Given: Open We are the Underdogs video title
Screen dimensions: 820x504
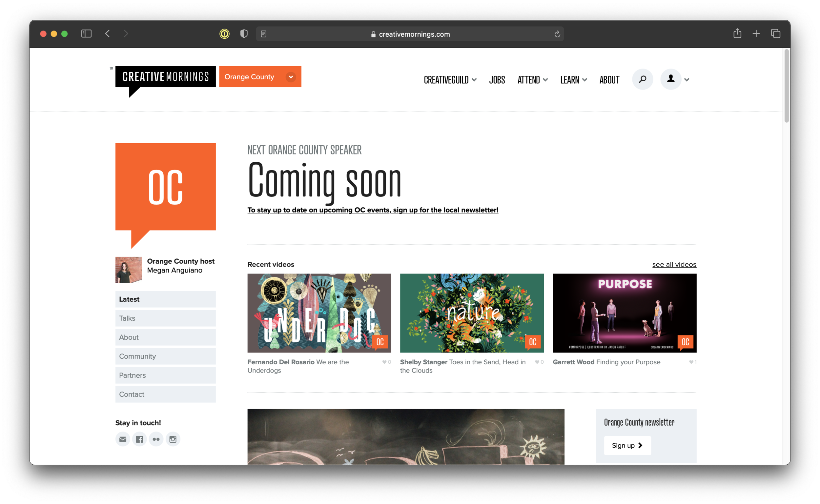Looking at the screenshot, I should tap(298, 366).
